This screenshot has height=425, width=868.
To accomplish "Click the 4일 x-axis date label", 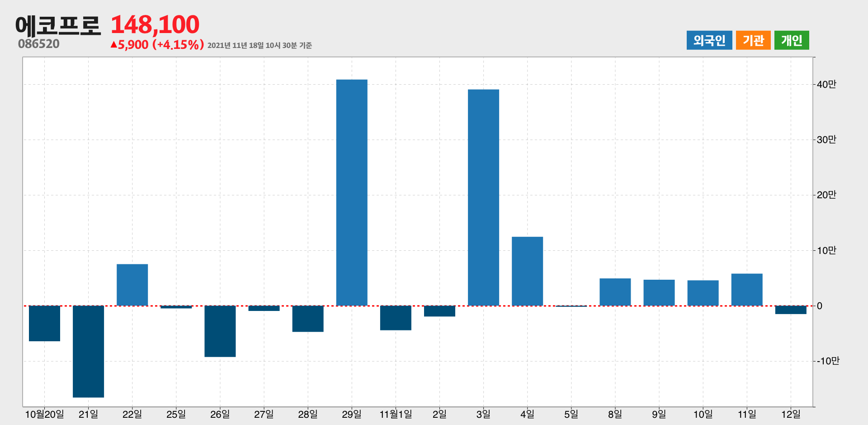I will (x=527, y=414).
